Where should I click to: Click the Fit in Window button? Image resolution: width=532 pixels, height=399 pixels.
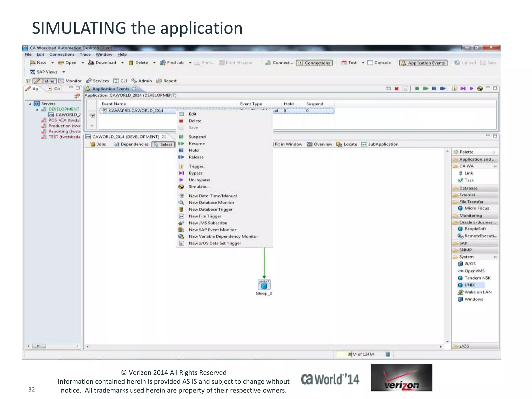(288, 144)
